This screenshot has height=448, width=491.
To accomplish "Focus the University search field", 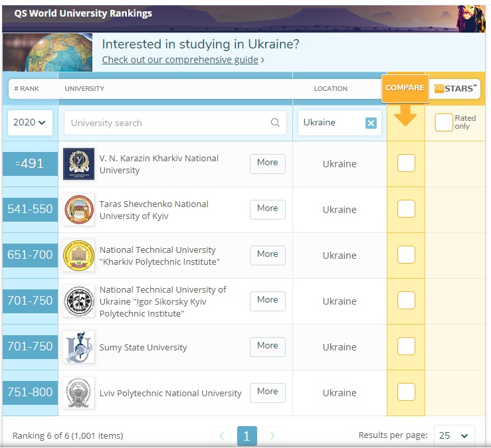I will (x=175, y=123).
